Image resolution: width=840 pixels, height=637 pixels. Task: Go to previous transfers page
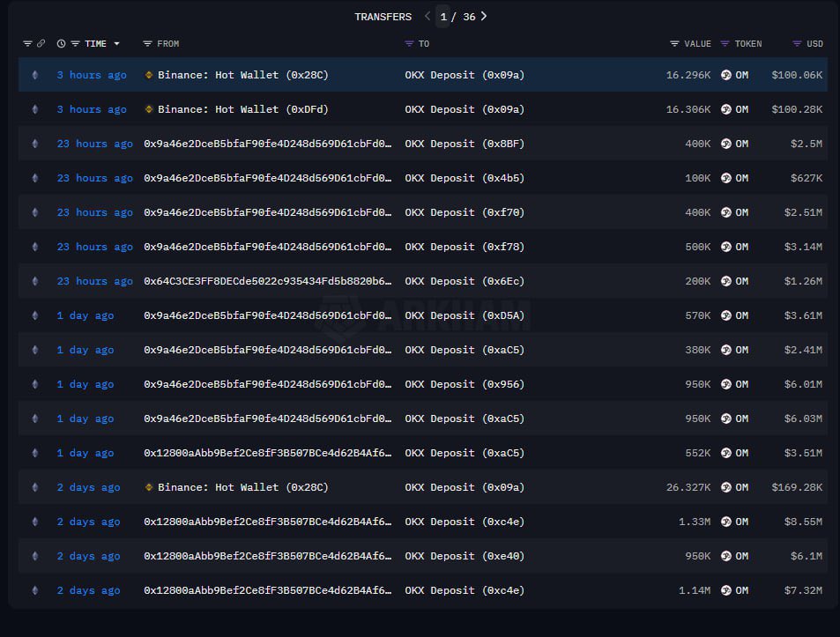point(427,16)
